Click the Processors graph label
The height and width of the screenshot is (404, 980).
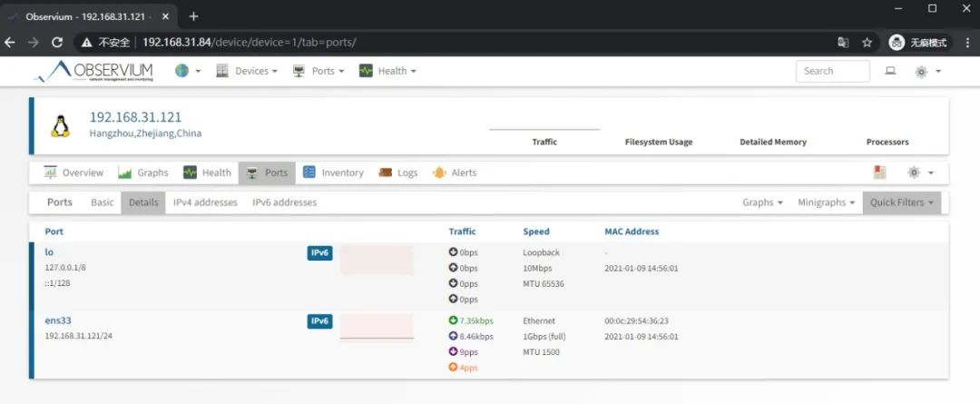tap(887, 142)
